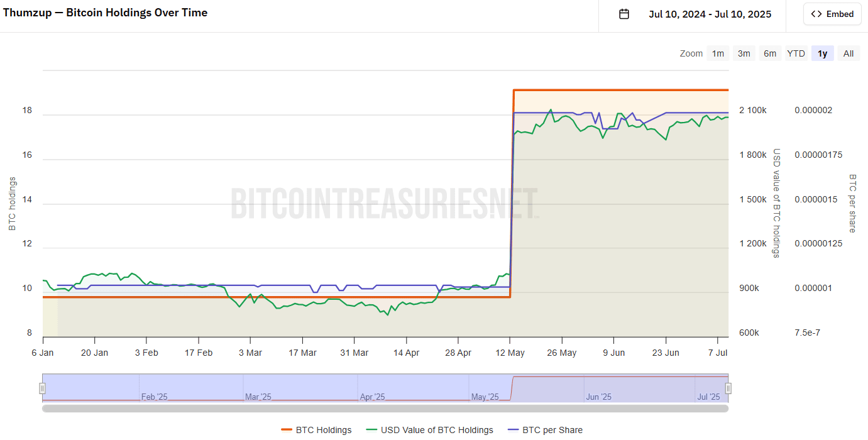Click the 0.000002 BTC per share value
The image size is (868, 440).
(813, 110)
